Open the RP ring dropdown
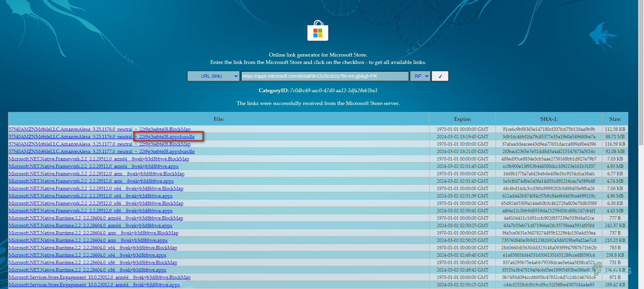Screen dimensions: 644x289 (420, 76)
